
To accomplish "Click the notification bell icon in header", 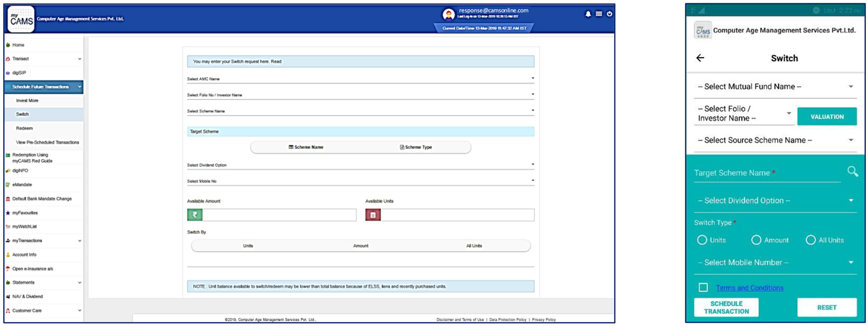I will coord(588,14).
